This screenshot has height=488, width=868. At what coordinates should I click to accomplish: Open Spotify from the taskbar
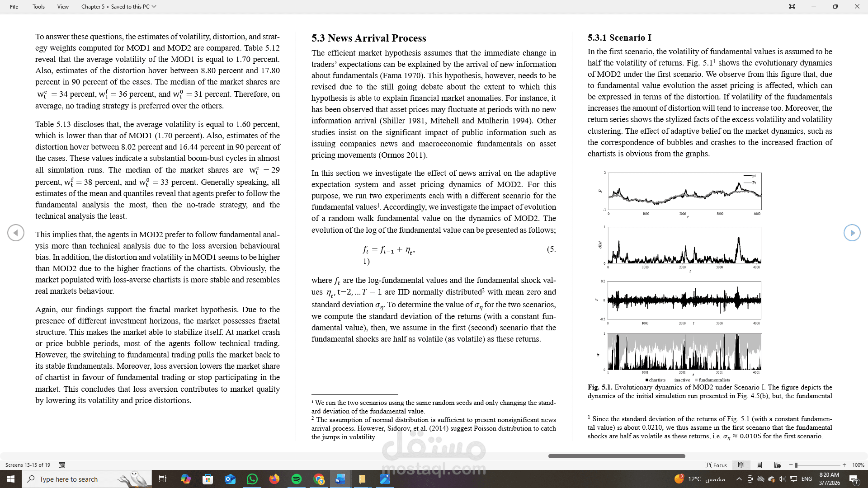(297, 479)
